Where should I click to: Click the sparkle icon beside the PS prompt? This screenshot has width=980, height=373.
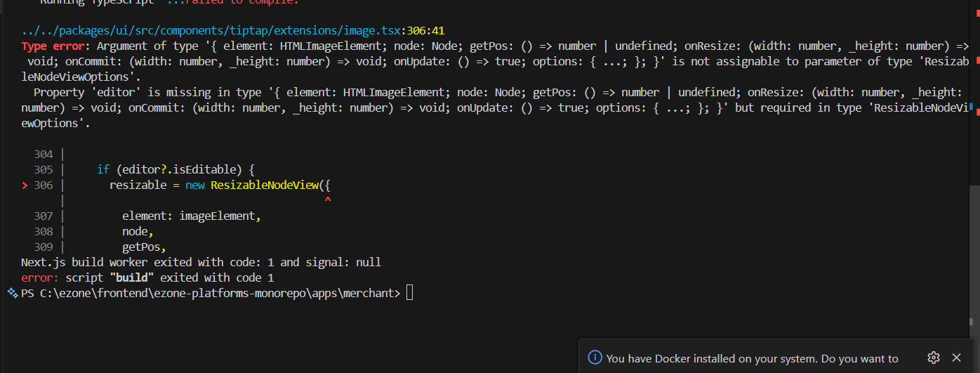click(x=11, y=293)
